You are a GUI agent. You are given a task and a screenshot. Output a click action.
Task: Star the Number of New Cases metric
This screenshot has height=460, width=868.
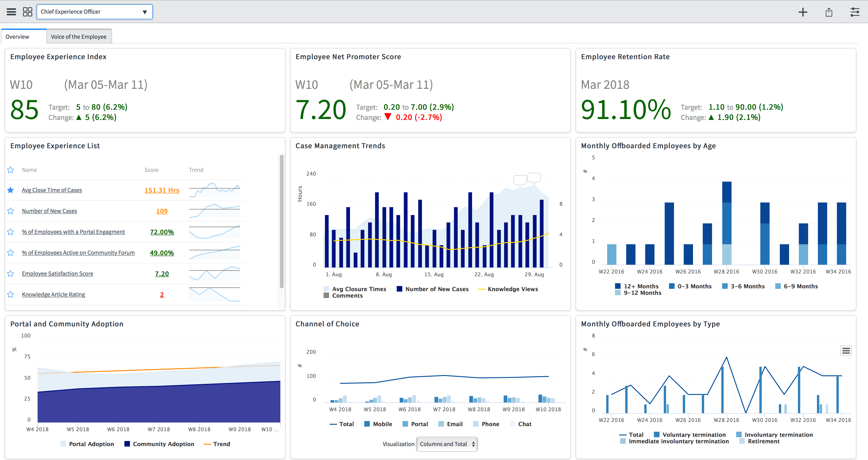pos(10,211)
